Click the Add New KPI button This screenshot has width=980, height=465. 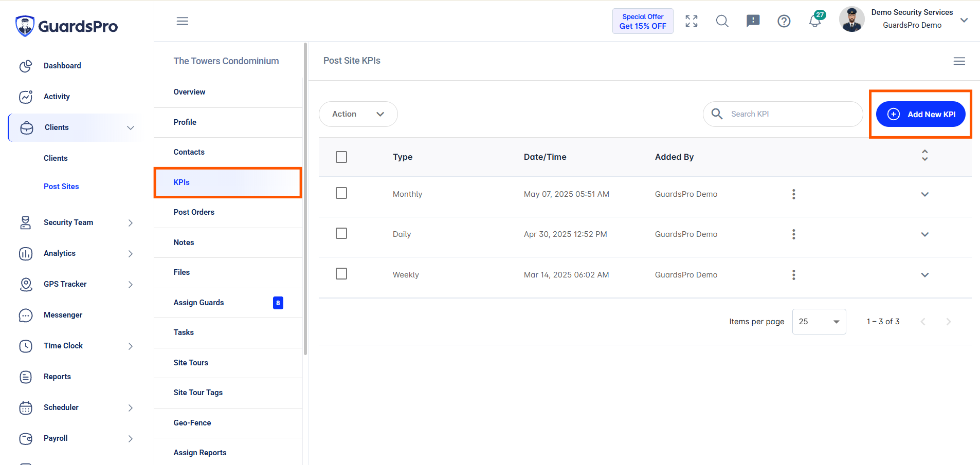921,114
